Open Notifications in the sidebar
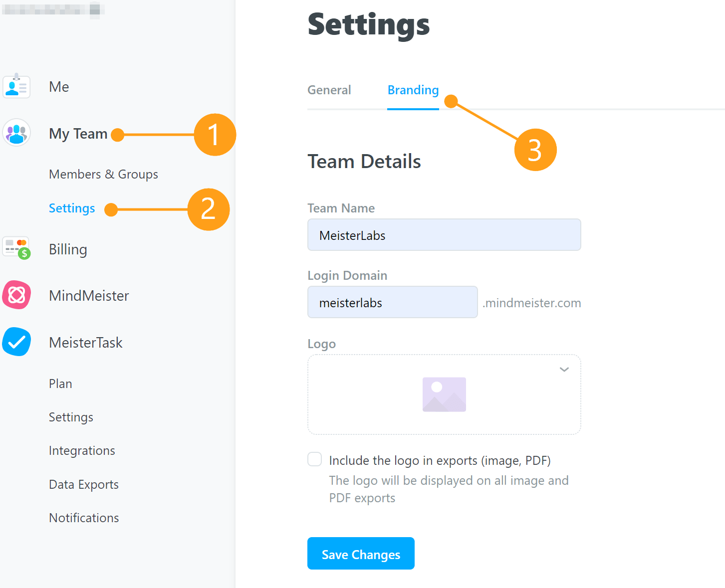Viewport: 725px width, 588px height. coord(84,518)
